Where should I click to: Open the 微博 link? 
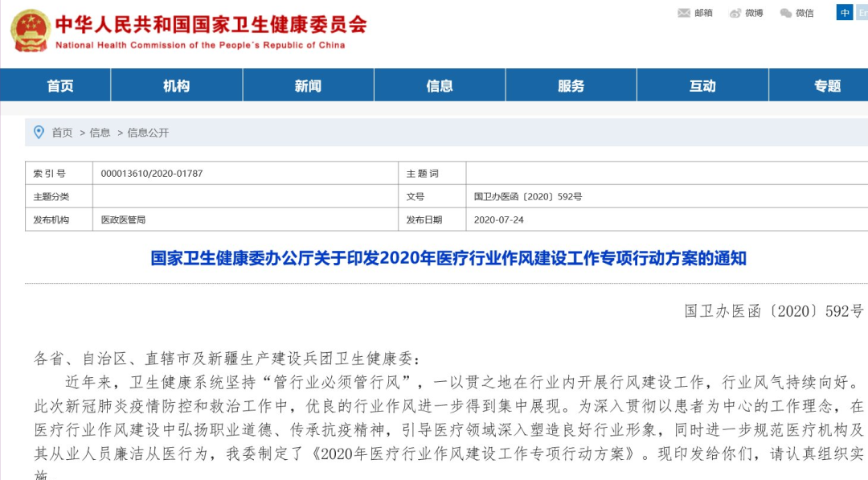(754, 13)
